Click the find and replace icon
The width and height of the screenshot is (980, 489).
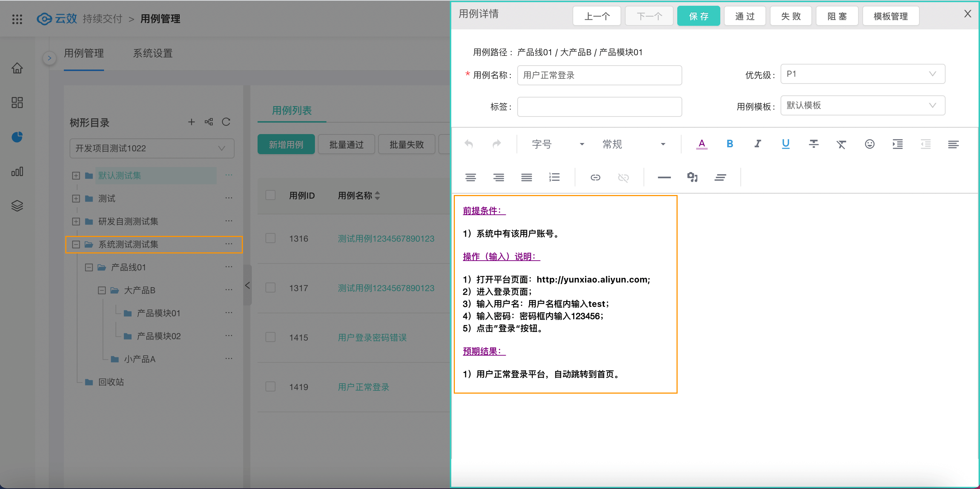click(692, 177)
